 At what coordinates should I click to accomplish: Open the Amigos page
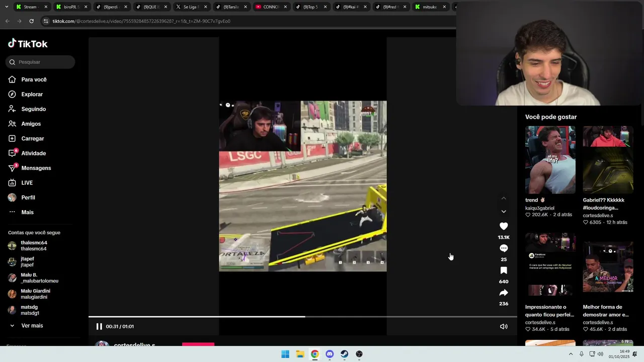coord(31,124)
